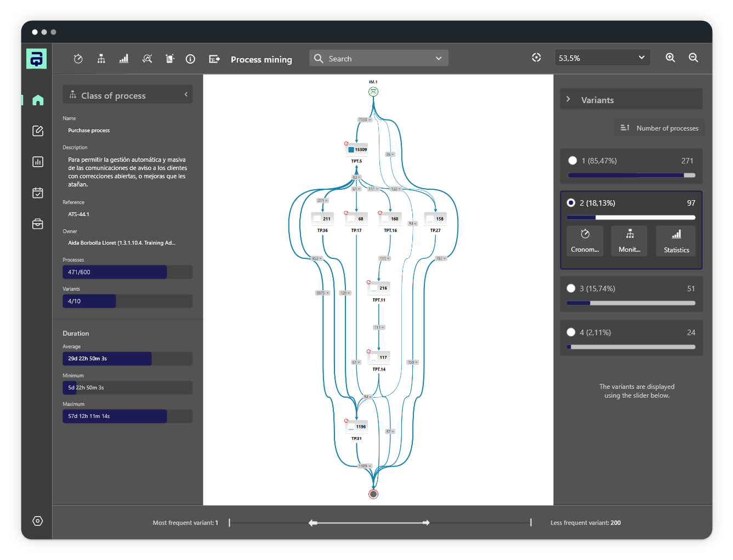Open the Statistics button for variant 2
Viewport: 733px width, 560px height.
(675, 241)
